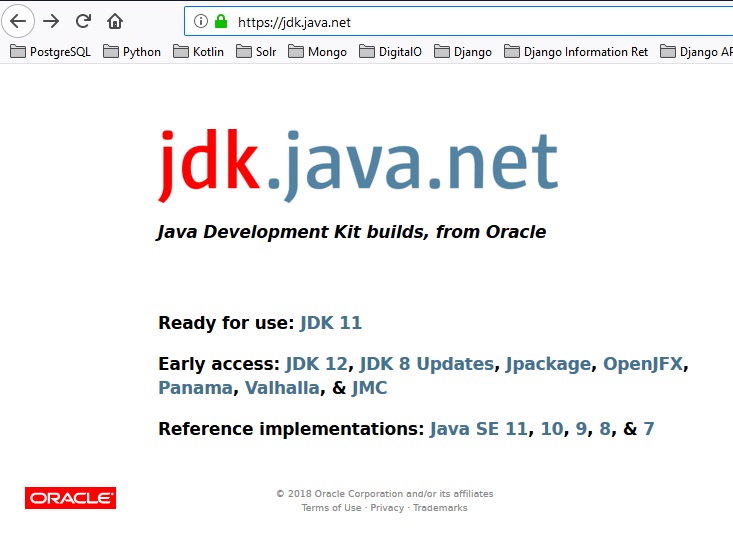Viewport: 733px width, 539px height.
Task: Open the JDK 8 Updates link
Action: tap(426, 364)
